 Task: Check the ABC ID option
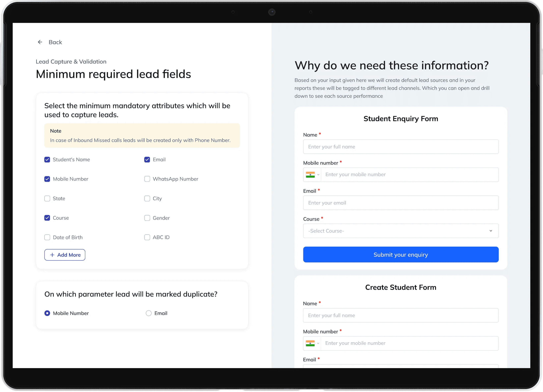[147, 237]
